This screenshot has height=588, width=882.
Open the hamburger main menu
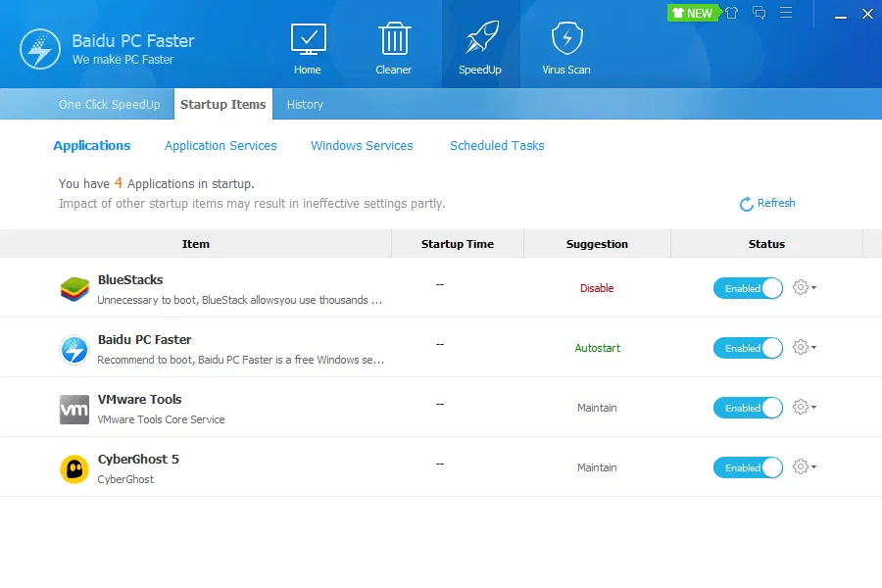click(786, 13)
